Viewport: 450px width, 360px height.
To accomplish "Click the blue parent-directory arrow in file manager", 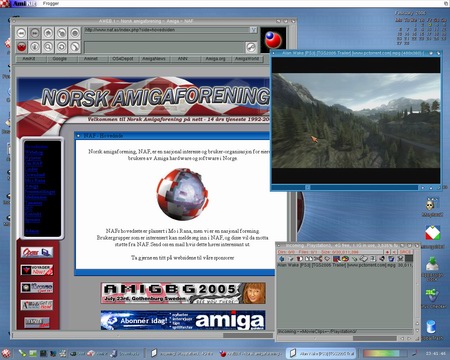I will coord(281,259).
